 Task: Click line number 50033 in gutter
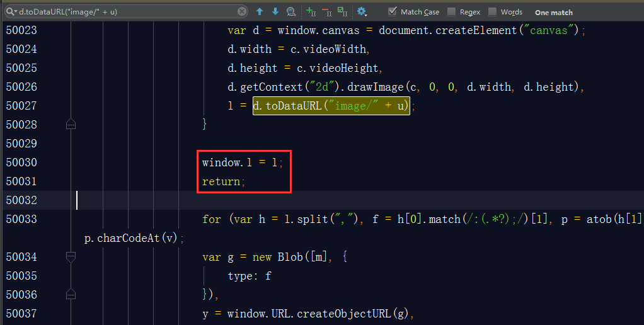click(x=21, y=219)
